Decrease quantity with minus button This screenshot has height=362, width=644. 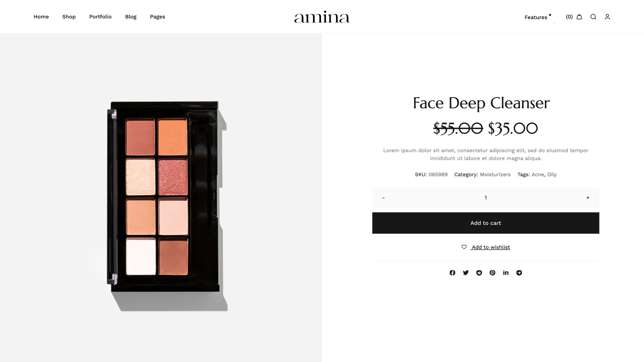tap(383, 198)
